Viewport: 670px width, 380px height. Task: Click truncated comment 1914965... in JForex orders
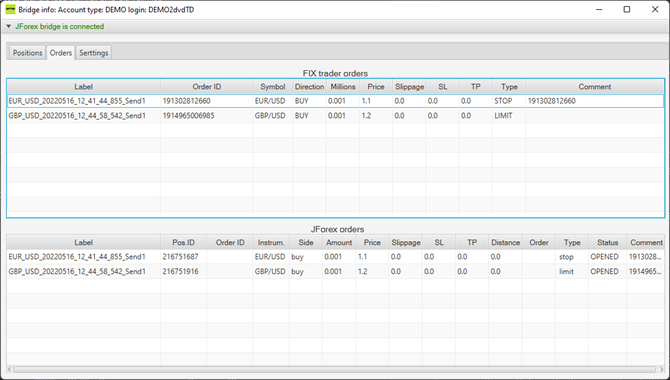coord(646,271)
